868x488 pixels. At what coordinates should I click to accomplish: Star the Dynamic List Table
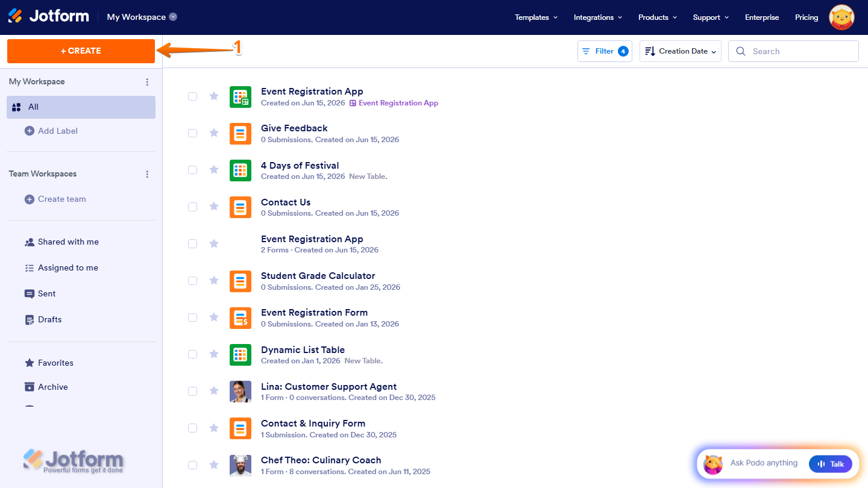pyautogui.click(x=214, y=354)
